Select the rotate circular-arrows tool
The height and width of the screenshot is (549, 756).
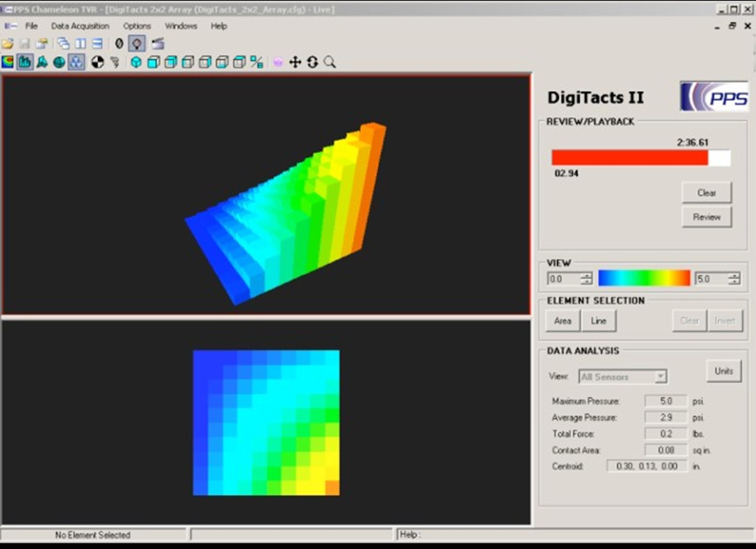312,62
